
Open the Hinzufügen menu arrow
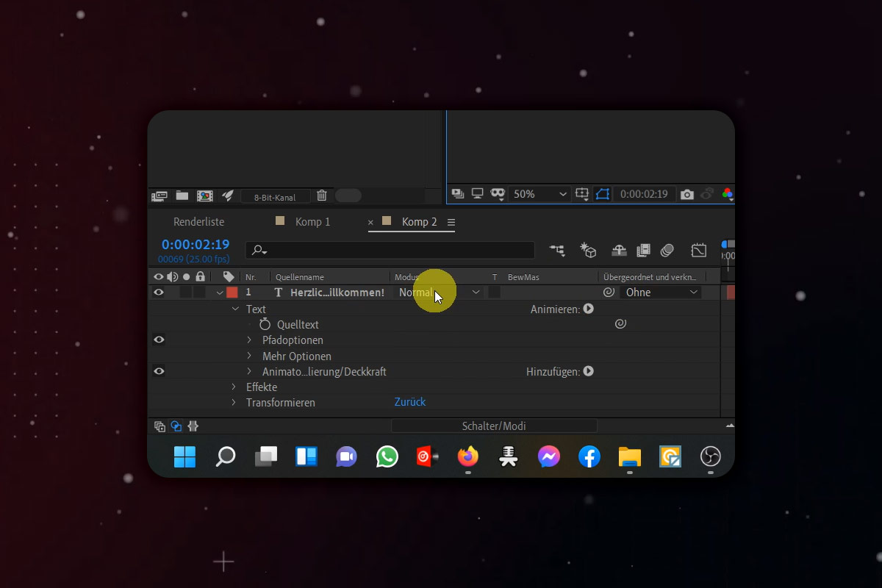tap(588, 372)
